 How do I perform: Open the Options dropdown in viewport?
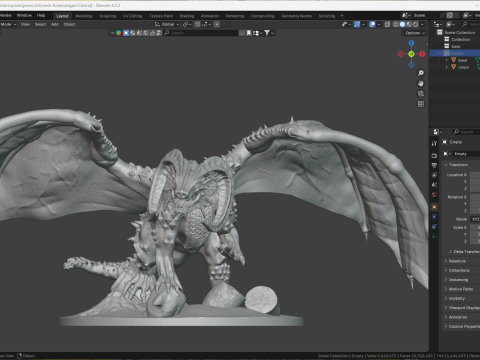click(415, 33)
